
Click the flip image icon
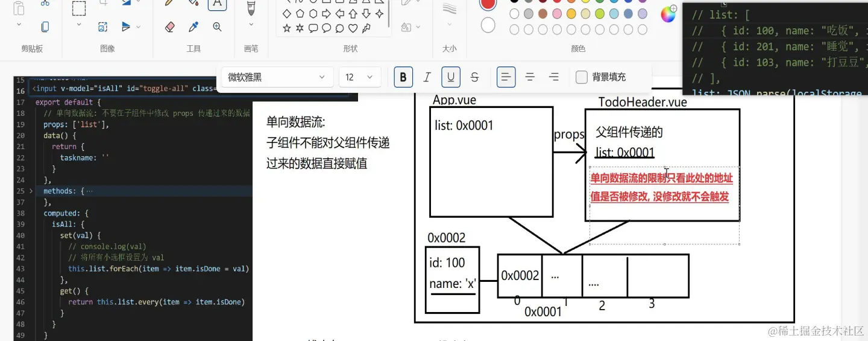[126, 27]
